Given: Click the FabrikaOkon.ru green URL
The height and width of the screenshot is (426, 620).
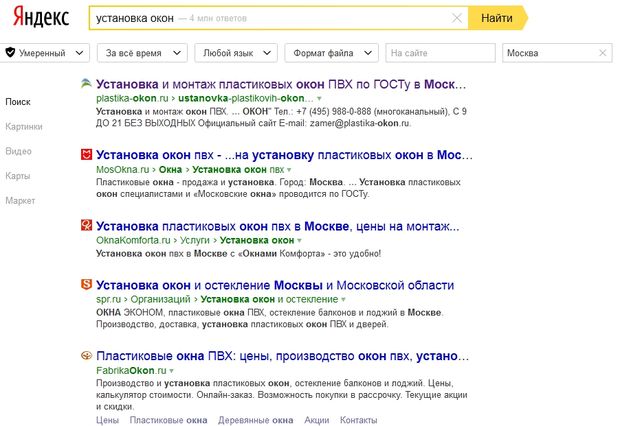Looking at the screenshot, I should tap(131, 370).
